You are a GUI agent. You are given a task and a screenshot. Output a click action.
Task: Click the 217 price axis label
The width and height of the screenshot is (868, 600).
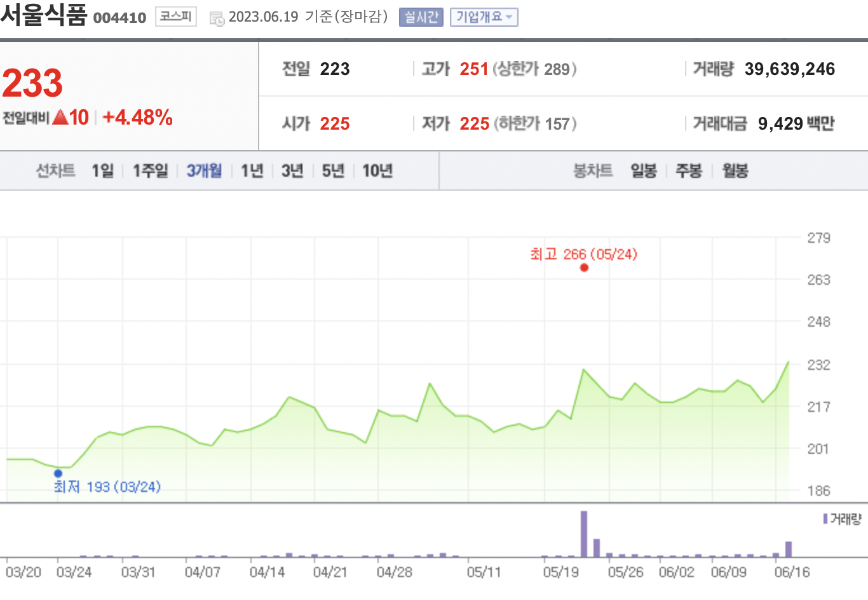pos(818,407)
